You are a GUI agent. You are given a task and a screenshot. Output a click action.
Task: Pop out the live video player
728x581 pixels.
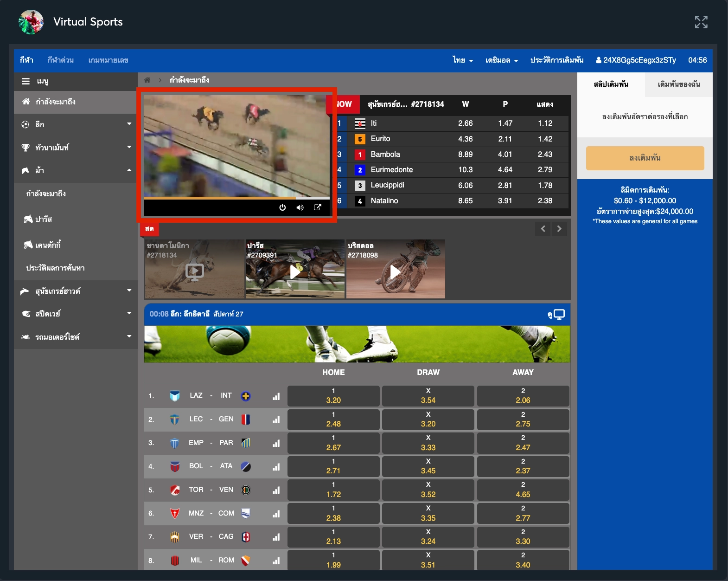[x=318, y=207]
